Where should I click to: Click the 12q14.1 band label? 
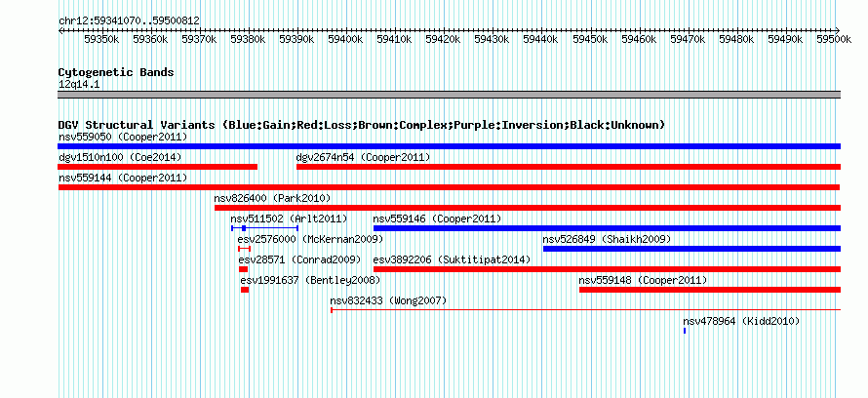tap(79, 85)
